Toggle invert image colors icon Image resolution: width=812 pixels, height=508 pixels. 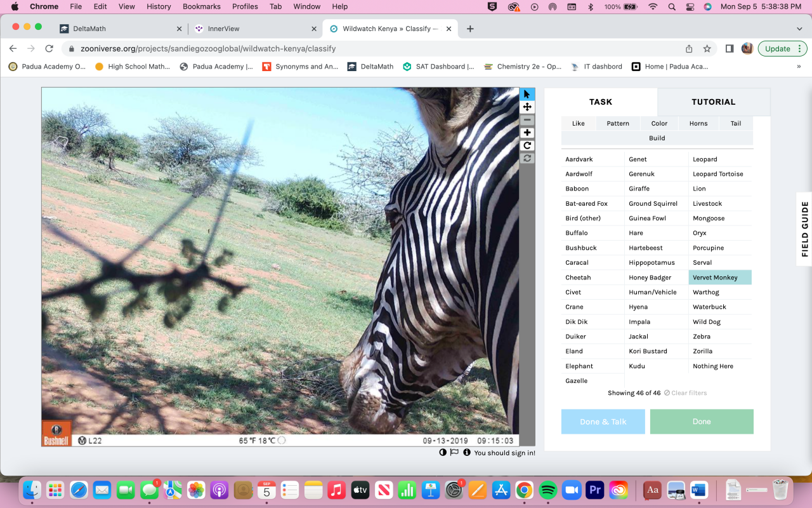coord(443,453)
